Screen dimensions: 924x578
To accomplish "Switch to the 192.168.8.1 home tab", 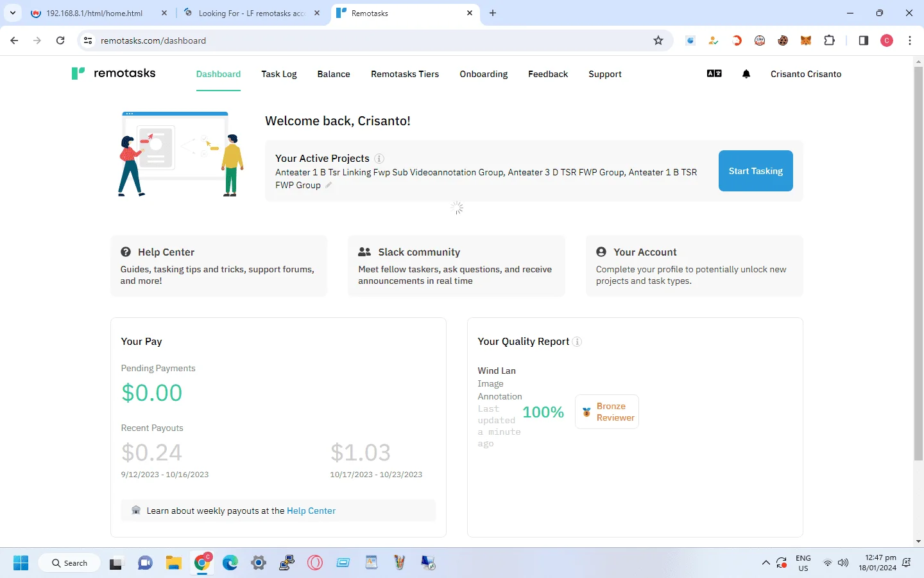I will point(99,13).
